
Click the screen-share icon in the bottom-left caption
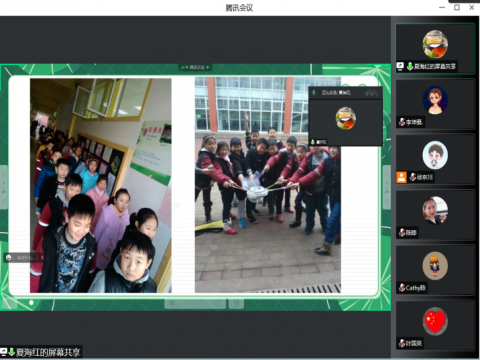3,352
